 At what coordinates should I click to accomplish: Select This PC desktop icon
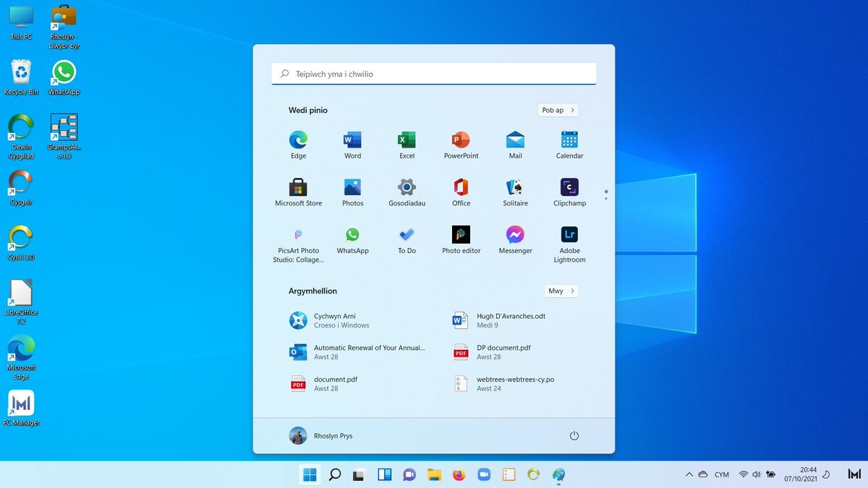[22, 22]
